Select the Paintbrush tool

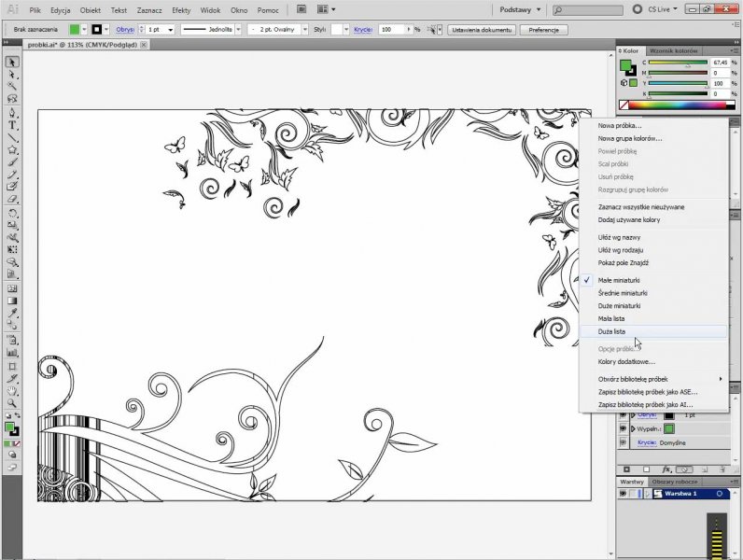(x=12, y=161)
